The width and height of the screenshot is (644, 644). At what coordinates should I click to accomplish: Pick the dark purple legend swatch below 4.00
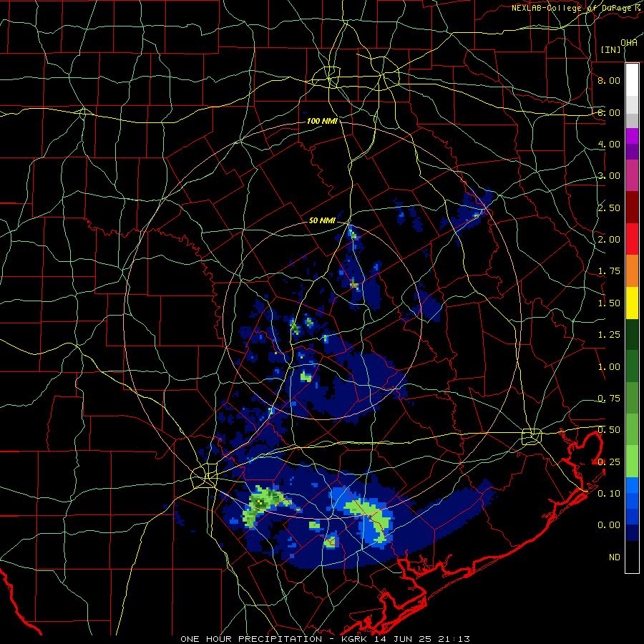click(632, 152)
